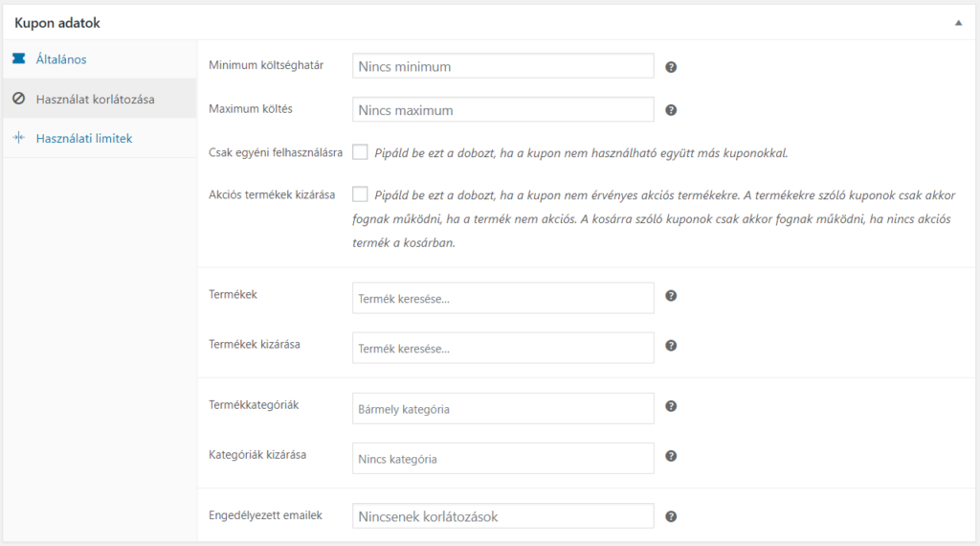
Task: Open the Általános tab
Action: 100,59
